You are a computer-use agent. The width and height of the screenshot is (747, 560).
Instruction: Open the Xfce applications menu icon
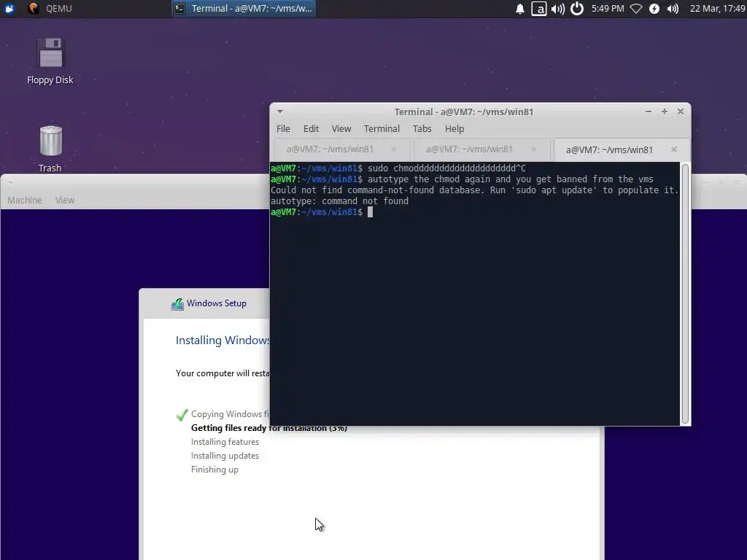tap(9, 9)
